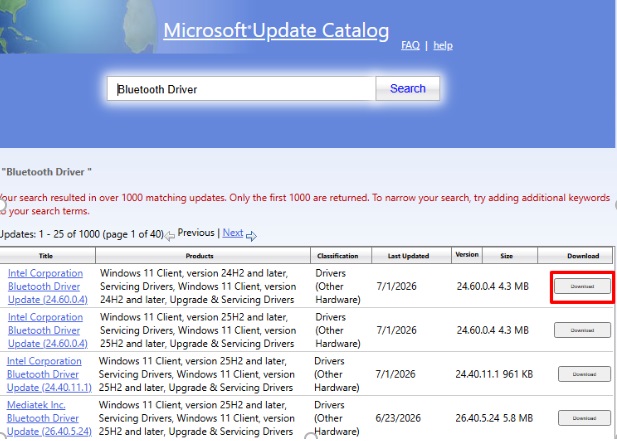The height and width of the screenshot is (441, 617).
Task: Click the Next page arrow icon
Action: tap(251, 236)
